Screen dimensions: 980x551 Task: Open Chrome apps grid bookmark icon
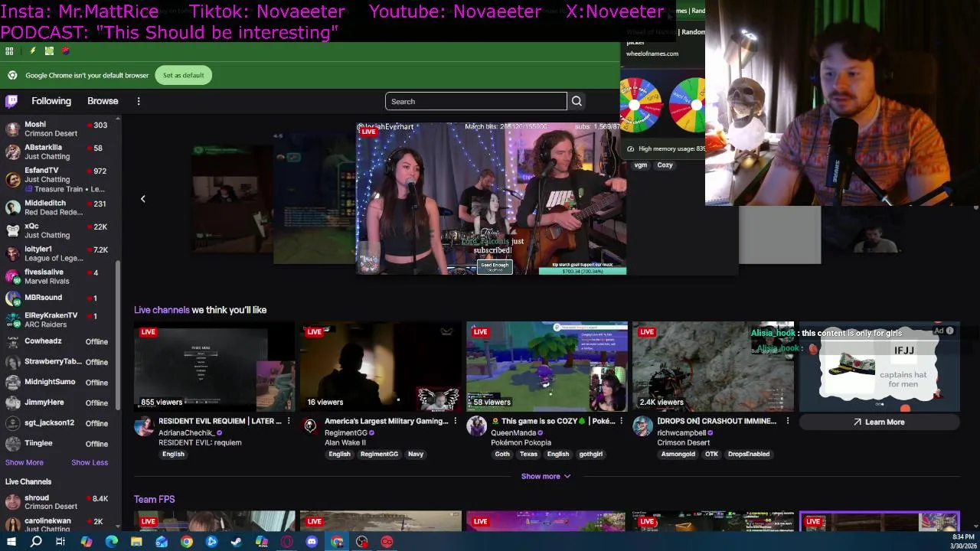click(x=9, y=51)
